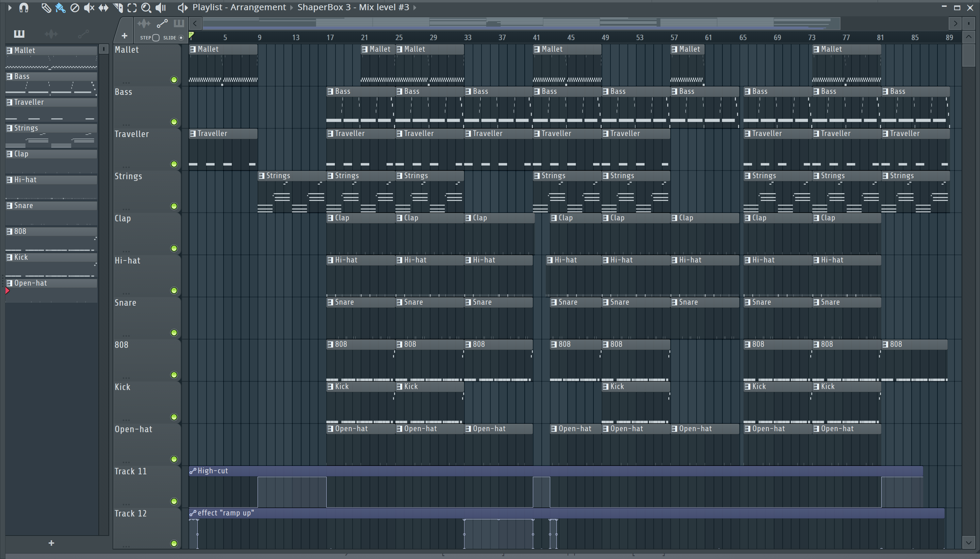Screen dimensions: 980x559
Task: Open the ShaperBox 3 Mix level selector arrow
Action: (x=415, y=7)
